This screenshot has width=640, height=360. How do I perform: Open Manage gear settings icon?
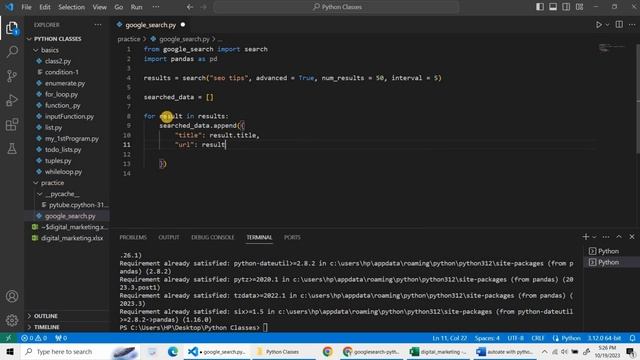point(12,320)
